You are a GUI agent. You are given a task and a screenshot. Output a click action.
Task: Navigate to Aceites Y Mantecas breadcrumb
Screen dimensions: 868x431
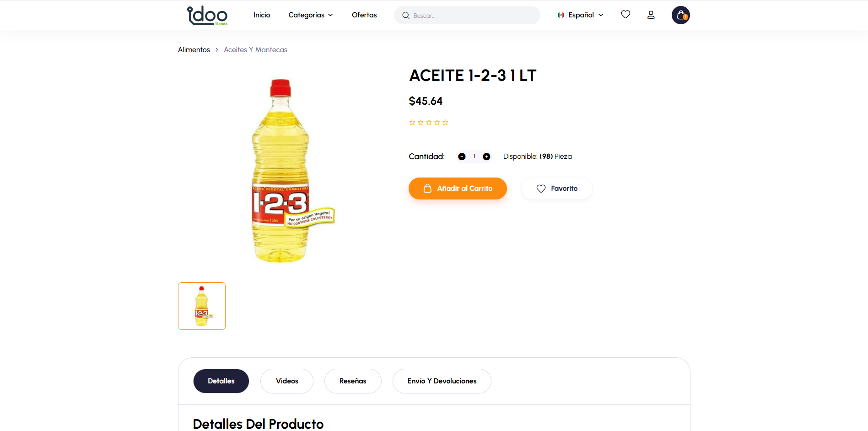pos(255,50)
